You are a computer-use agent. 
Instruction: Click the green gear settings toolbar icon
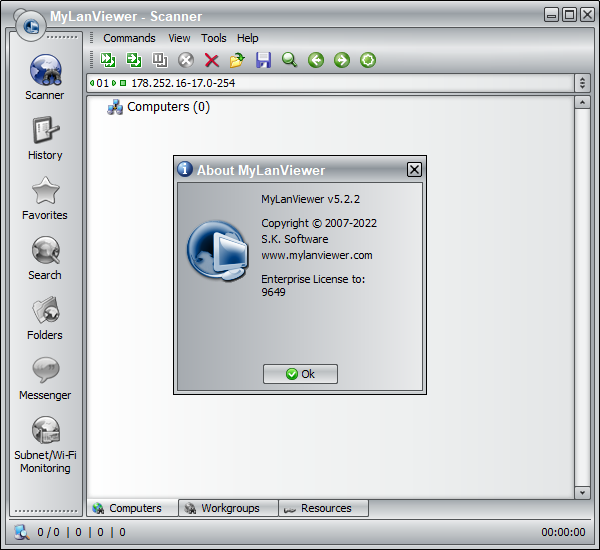click(368, 60)
